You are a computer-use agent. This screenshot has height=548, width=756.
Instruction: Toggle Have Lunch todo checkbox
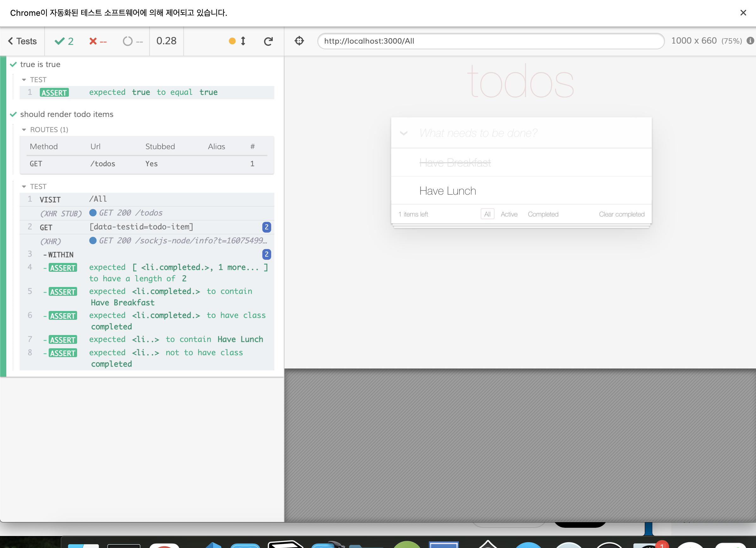click(404, 191)
